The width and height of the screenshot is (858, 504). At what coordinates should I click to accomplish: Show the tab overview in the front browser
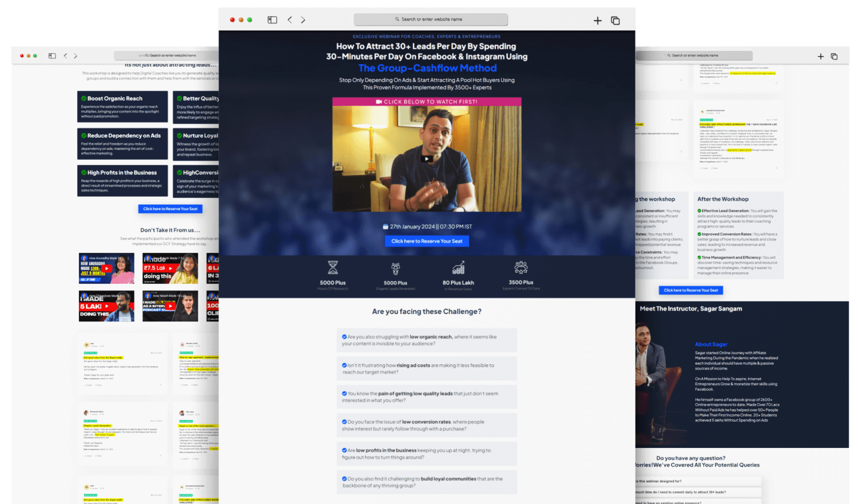pos(615,21)
